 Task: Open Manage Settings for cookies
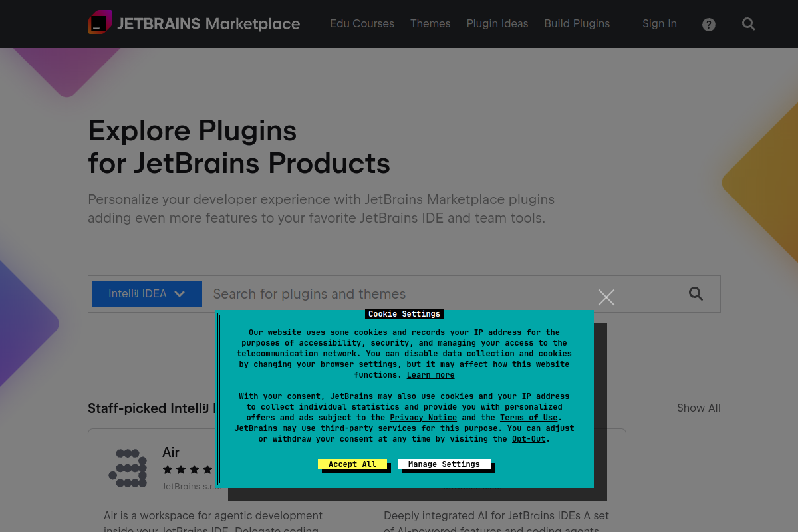444,464
